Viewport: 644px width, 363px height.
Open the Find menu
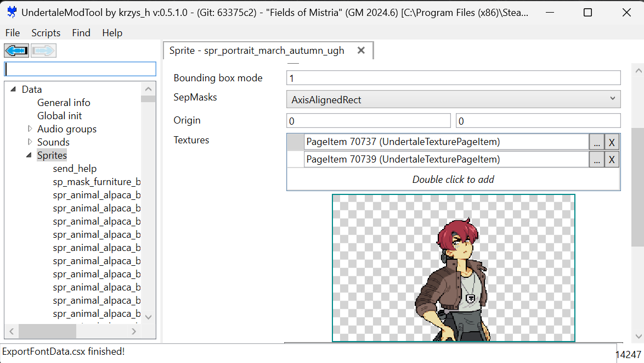coord(81,33)
